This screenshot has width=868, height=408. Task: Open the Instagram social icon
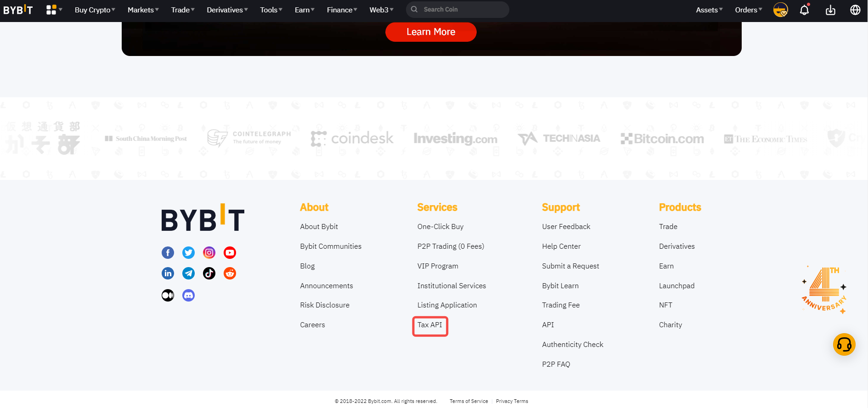[x=209, y=252]
